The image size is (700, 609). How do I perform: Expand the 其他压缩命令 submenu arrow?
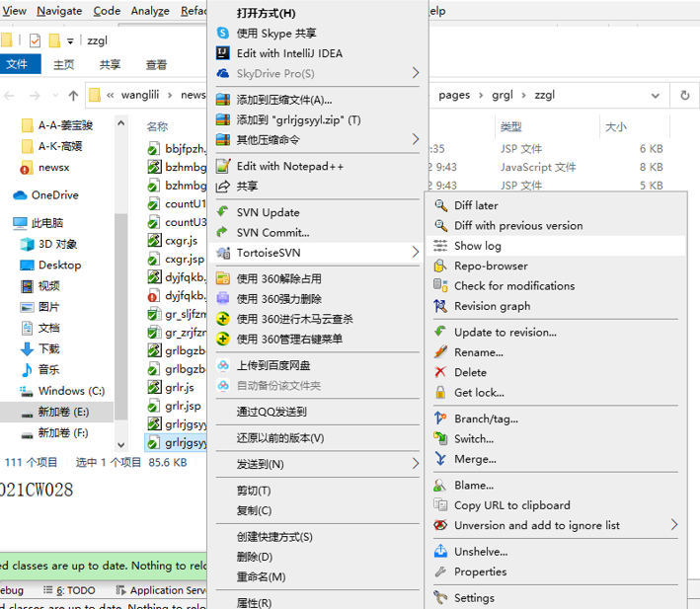coord(416,140)
